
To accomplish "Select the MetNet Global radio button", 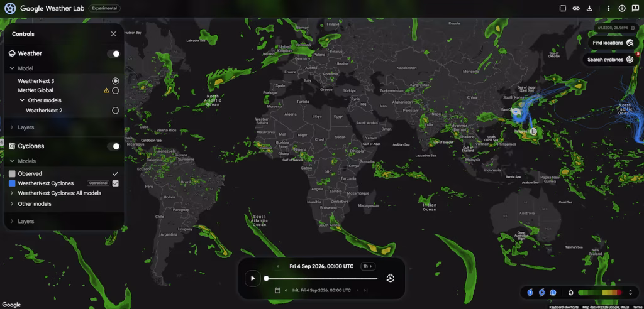I will click(x=116, y=90).
